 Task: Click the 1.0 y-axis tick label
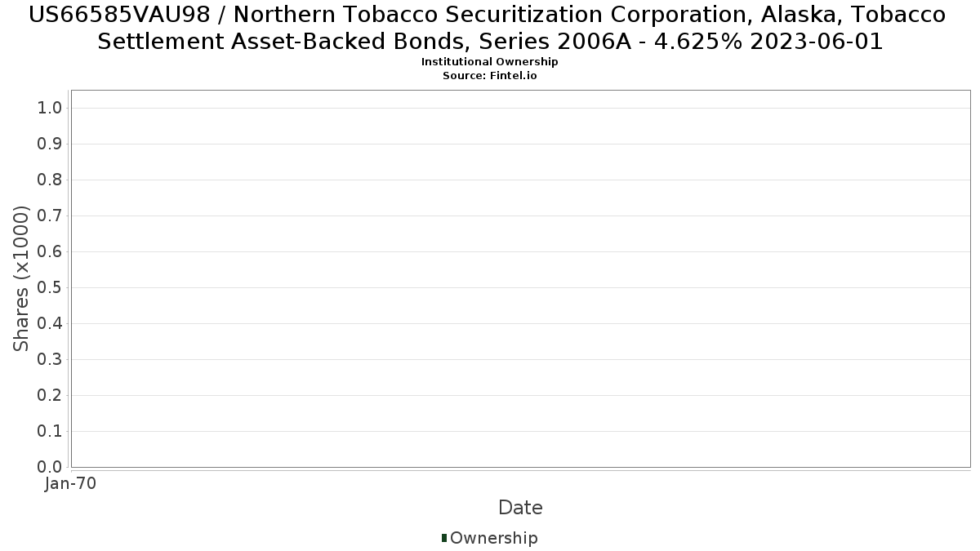pyautogui.click(x=51, y=109)
